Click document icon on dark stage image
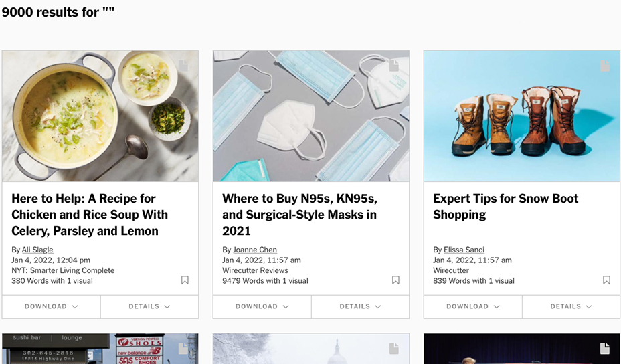Viewport: 621px width, 364px height. pyautogui.click(x=605, y=348)
